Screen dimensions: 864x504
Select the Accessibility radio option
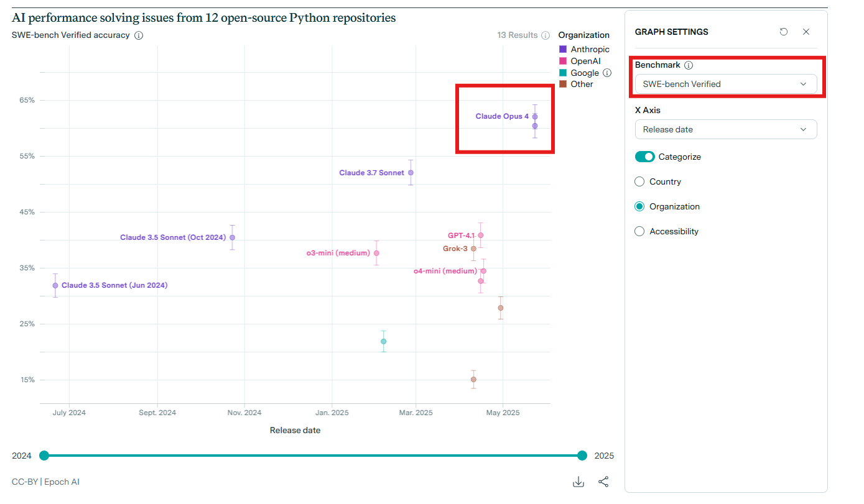point(639,231)
